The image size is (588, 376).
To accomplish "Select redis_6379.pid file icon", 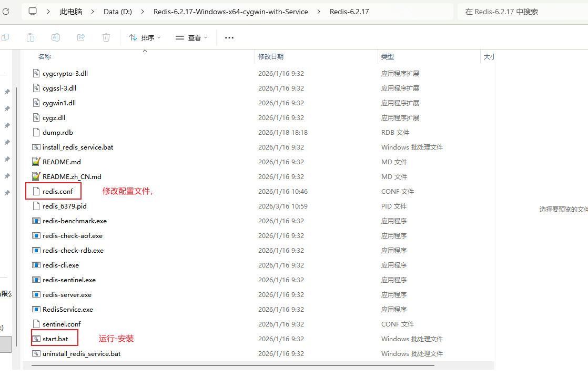I will [x=36, y=206].
